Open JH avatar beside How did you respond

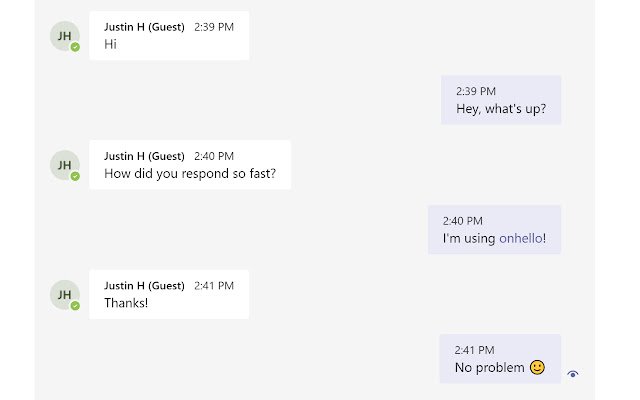click(64, 165)
